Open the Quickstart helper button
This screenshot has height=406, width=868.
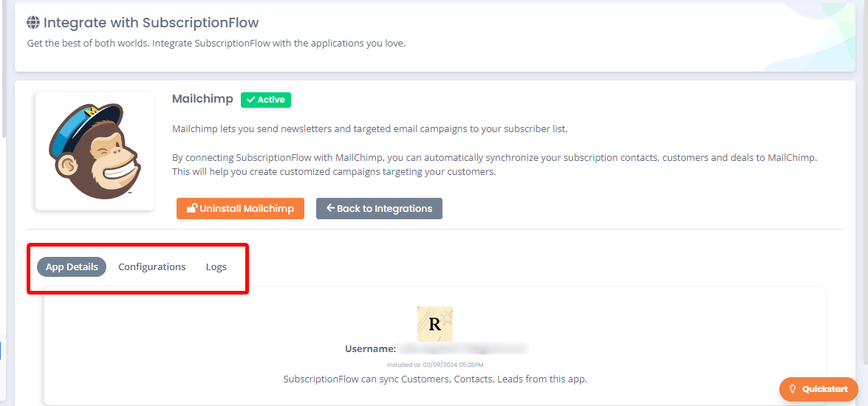(819, 389)
